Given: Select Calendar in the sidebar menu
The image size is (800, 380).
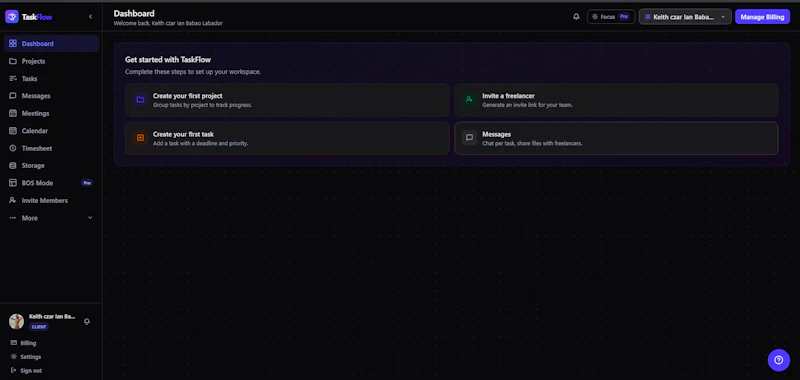Looking at the screenshot, I should 51,131.
